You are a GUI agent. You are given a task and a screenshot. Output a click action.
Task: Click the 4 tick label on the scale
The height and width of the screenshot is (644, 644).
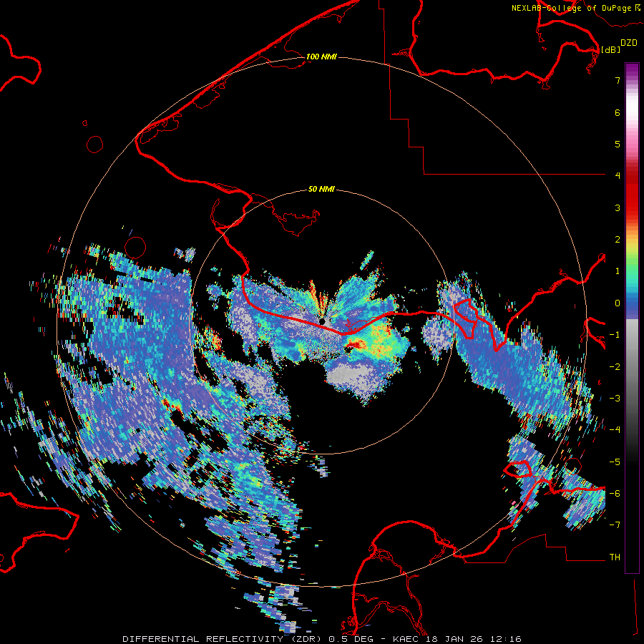(x=618, y=176)
